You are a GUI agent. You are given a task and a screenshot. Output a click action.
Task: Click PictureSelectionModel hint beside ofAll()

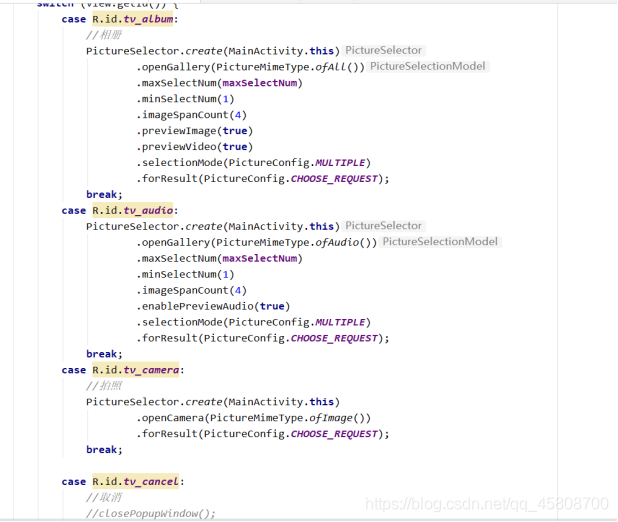428,66
